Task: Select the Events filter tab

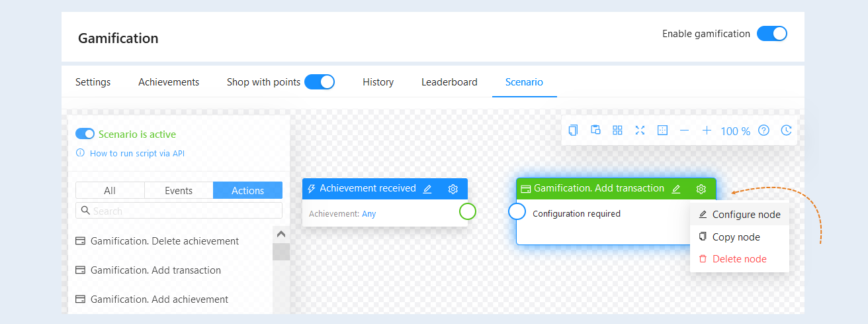Action: (179, 190)
